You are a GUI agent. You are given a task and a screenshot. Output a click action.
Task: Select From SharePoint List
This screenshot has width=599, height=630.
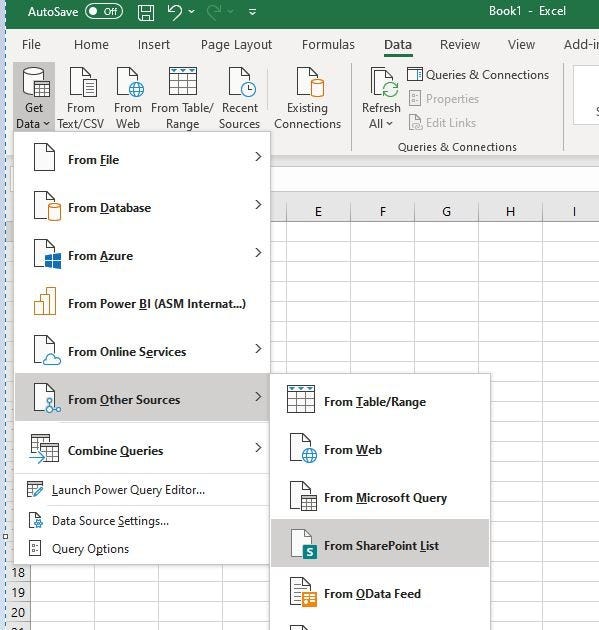[380, 543]
